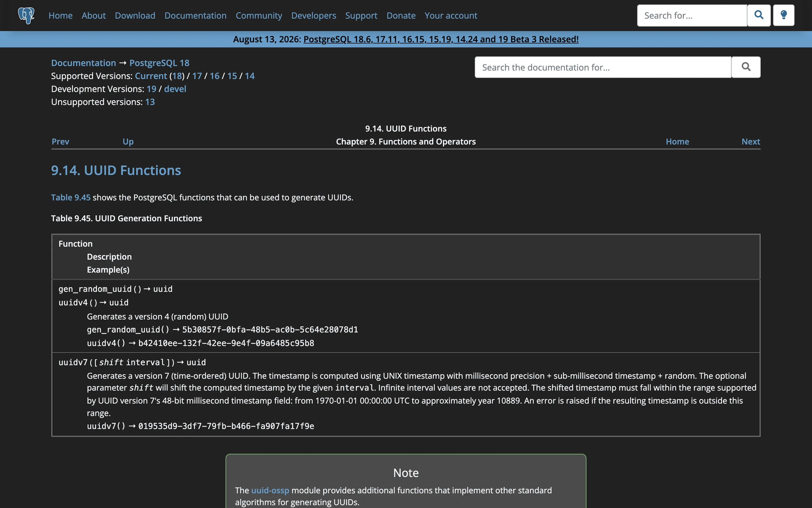Open unsupported version 13 docs

[150, 102]
